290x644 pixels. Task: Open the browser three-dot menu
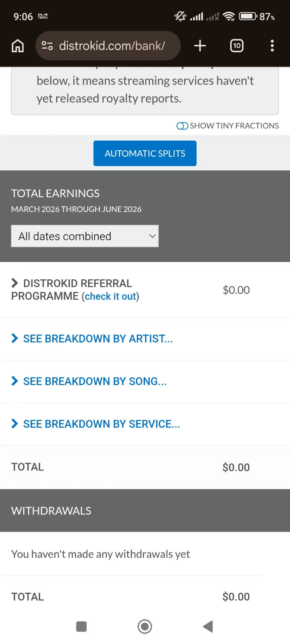click(x=272, y=46)
